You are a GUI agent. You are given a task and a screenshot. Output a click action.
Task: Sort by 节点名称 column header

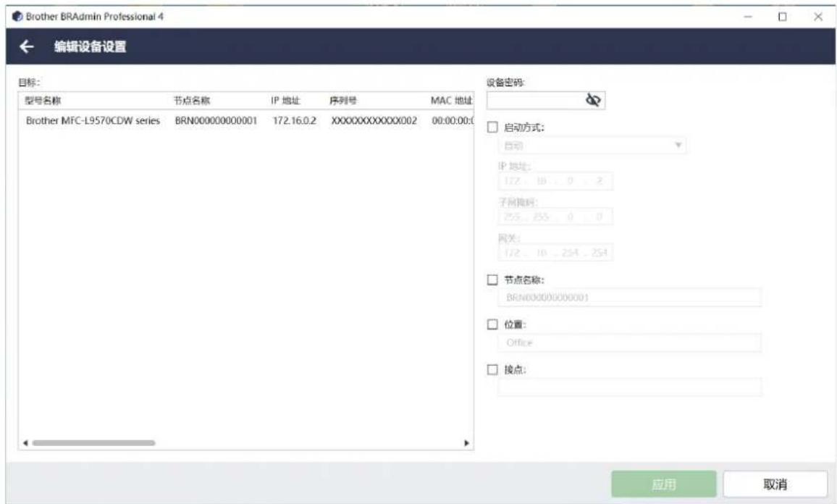(x=192, y=101)
